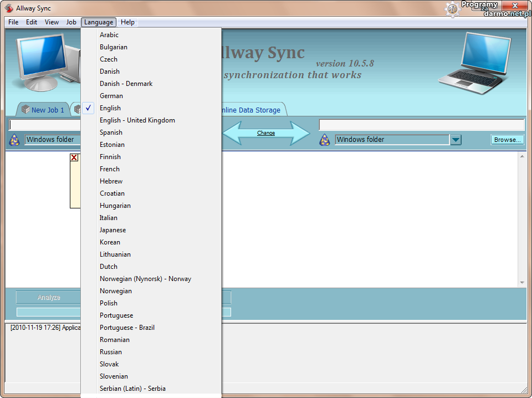The height and width of the screenshot is (398, 532).
Task: Click the right Windows folder type icon
Action: (325, 140)
